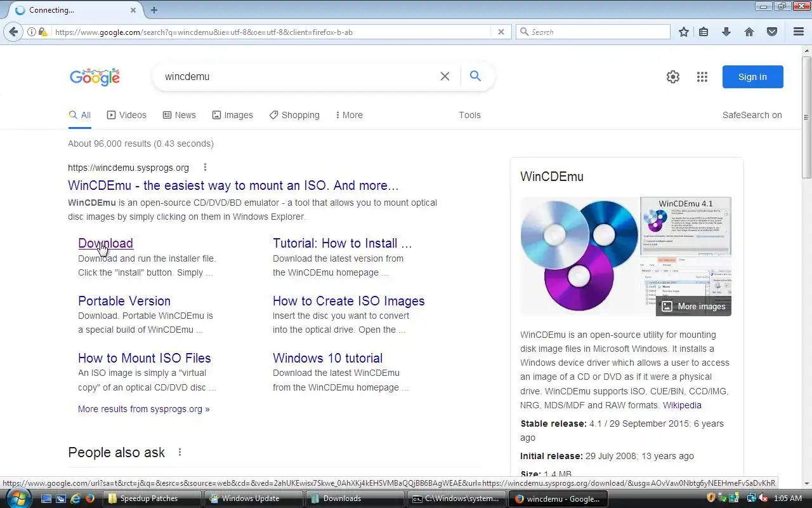Open options dots beside wincdemu.sysprogs.org result
The image size is (812, 508).
[205, 168]
